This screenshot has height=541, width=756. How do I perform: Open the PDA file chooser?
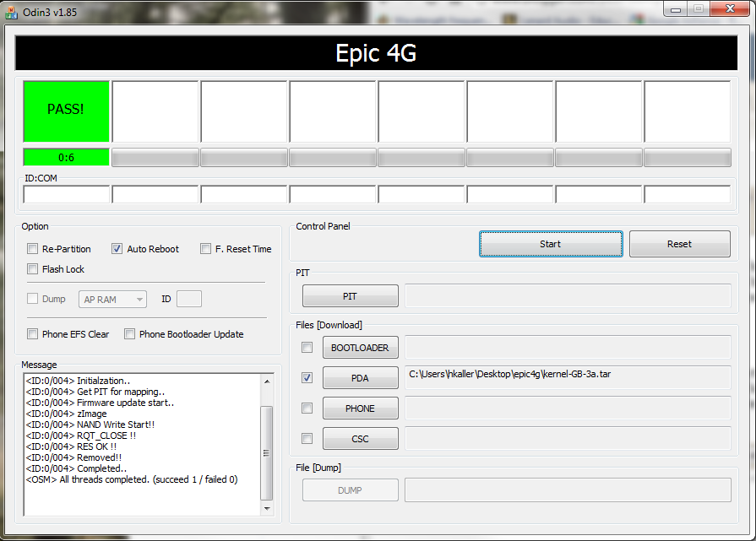click(360, 378)
